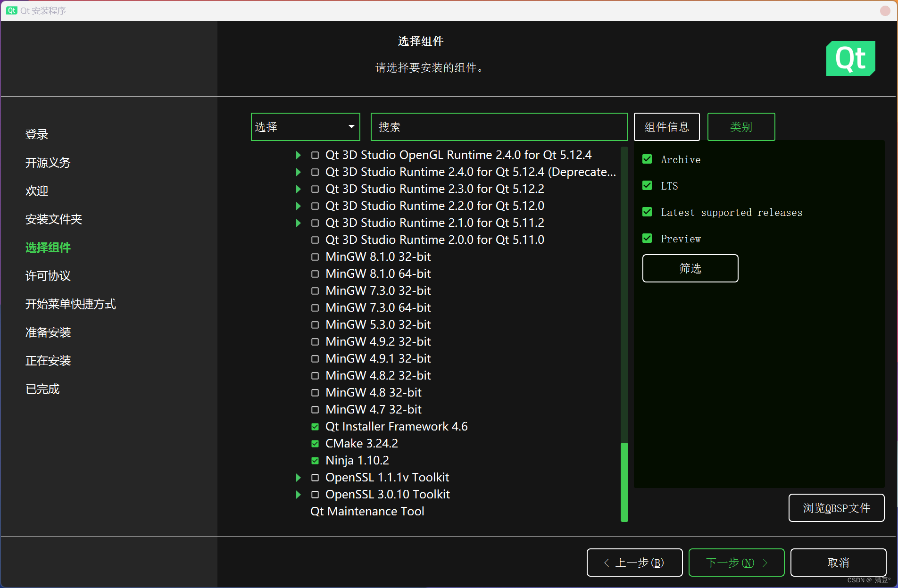Toggle the Archive category checkbox
This screenshot has width=898, height=588.
pyautogui.click(x=647, y=159)
